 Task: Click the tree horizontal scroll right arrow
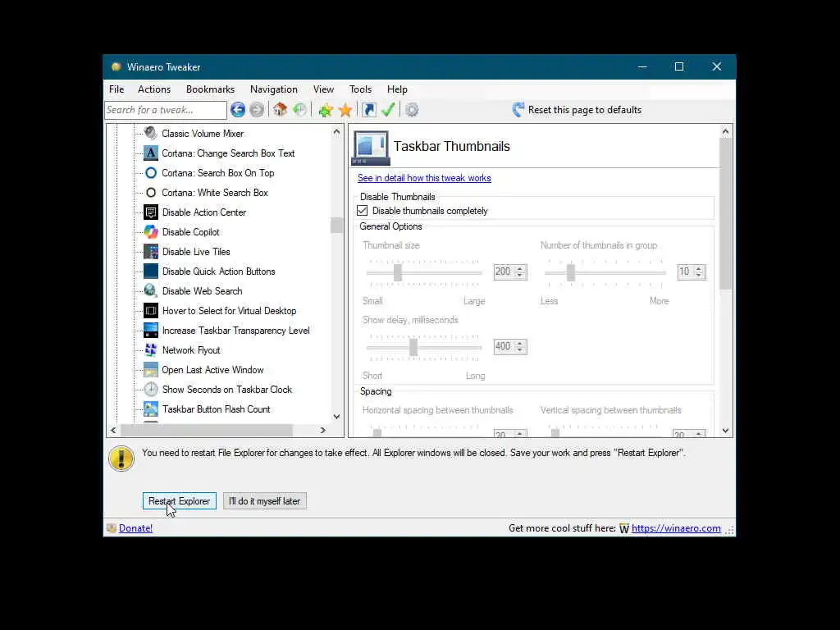click(323, 430)
